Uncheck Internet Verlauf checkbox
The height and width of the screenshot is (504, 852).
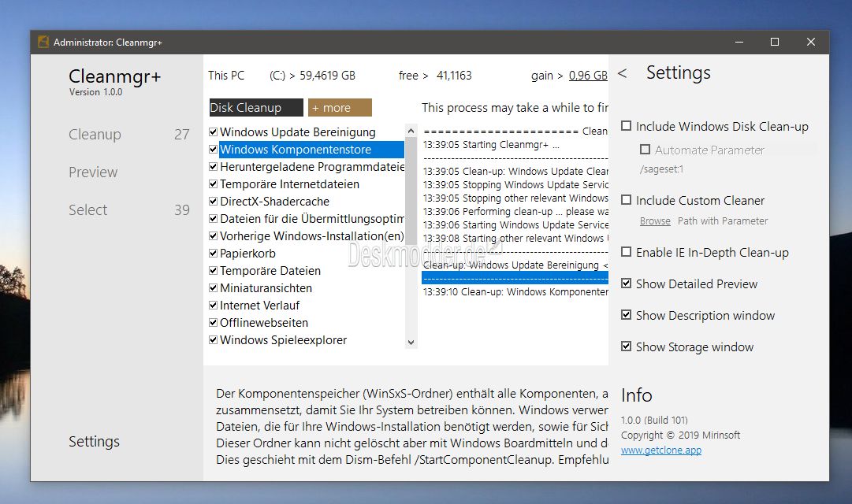[214, 306]
